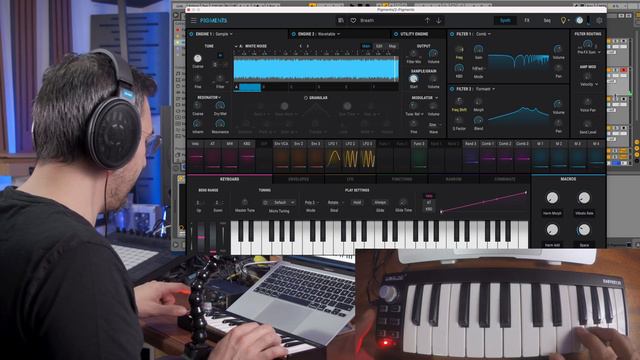This screenshot has height=360, width=640.
Task: Load next preset with down arrow
Action: (439, 20)
